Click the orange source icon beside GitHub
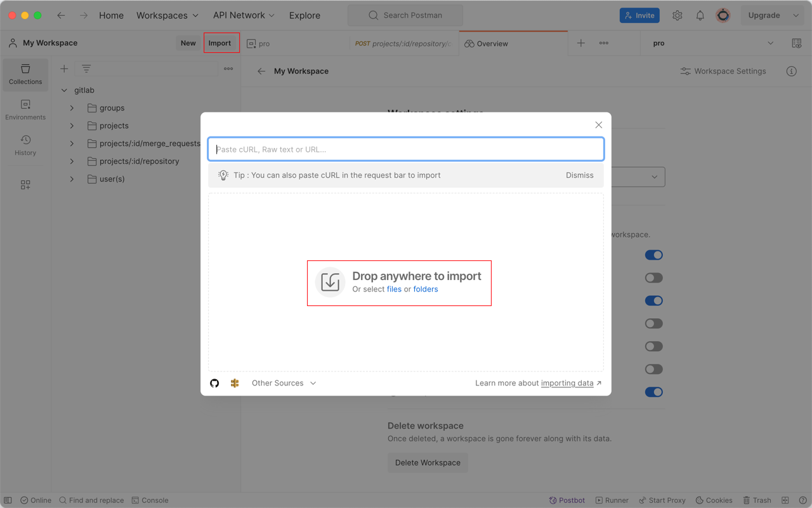The height and width of the screenshot is (508, 812). [x=235, y=383]
